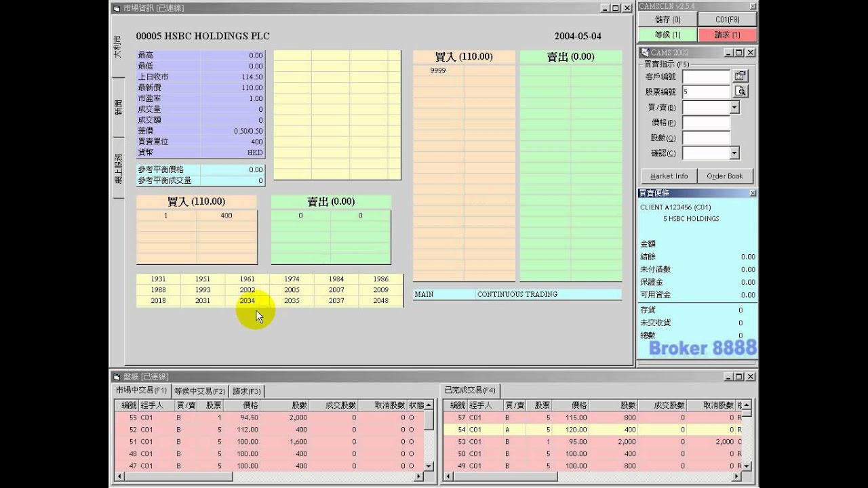The width and height of the screenshot is (868, 488).
Task: Switch to the 請求(F3) tab
Action: [x=246, y=391]
